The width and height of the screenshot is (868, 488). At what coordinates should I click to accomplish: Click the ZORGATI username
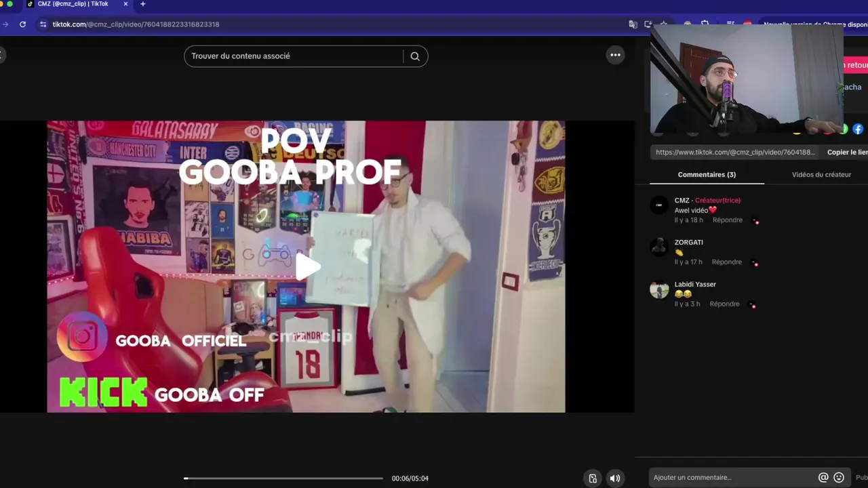pos(688,243)
